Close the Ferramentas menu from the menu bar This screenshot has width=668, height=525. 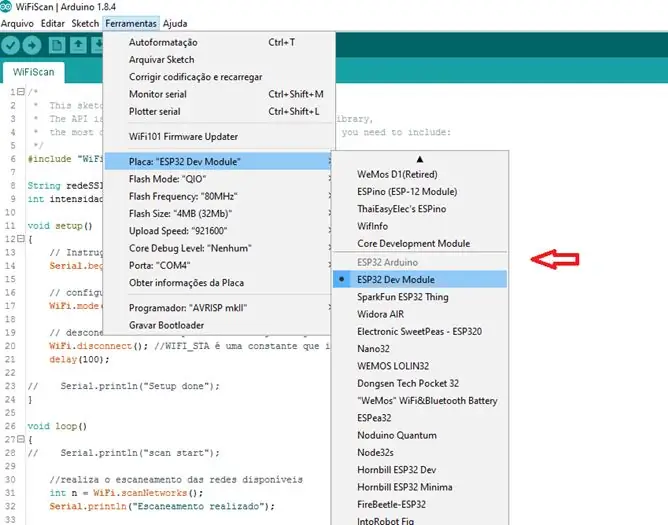131,23
